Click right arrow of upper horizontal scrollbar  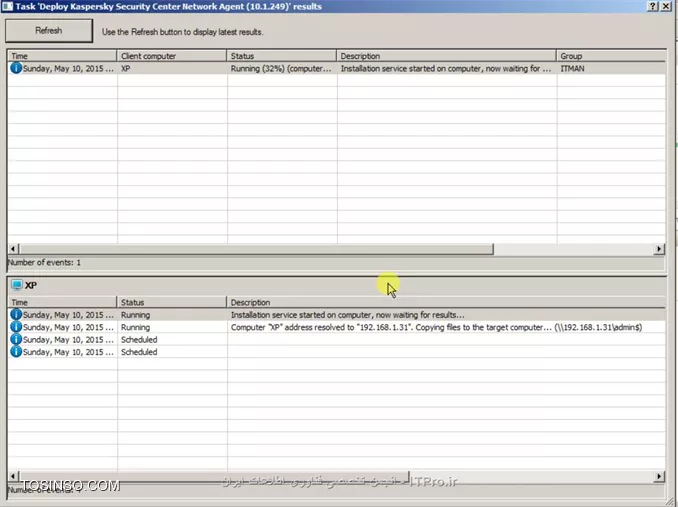tap(659, 249)
